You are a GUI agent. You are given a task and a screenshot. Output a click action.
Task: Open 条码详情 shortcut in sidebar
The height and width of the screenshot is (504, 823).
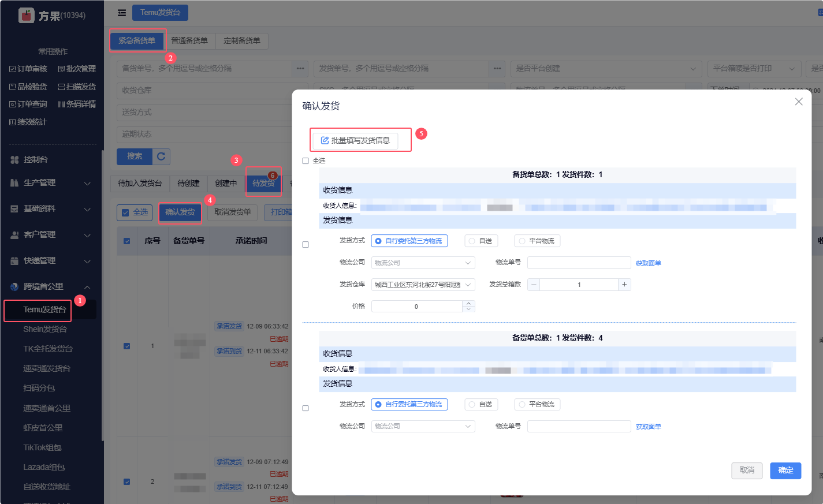tap(77, 104)
